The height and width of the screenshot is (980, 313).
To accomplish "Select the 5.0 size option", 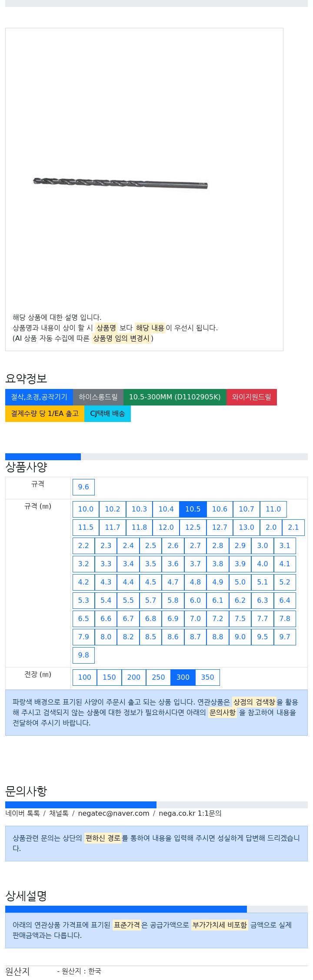I will pos(240,582).
